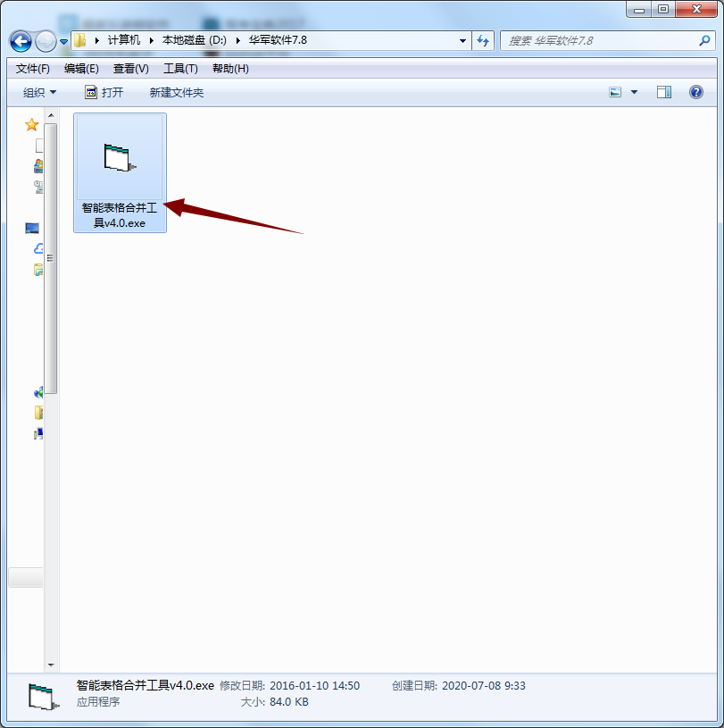Open the 文件(F) menu
The width and height of the screenshot is (724, 728).
click(x=32, y=69)
